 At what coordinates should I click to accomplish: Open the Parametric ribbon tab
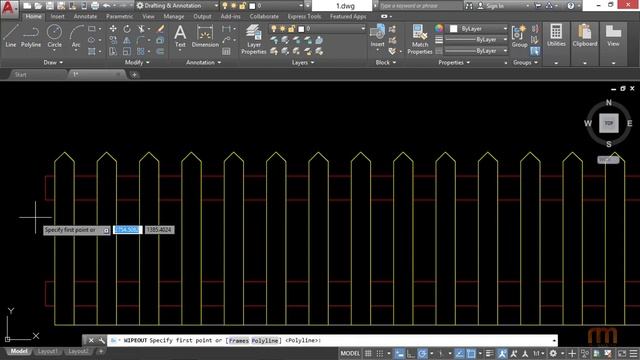119,16
